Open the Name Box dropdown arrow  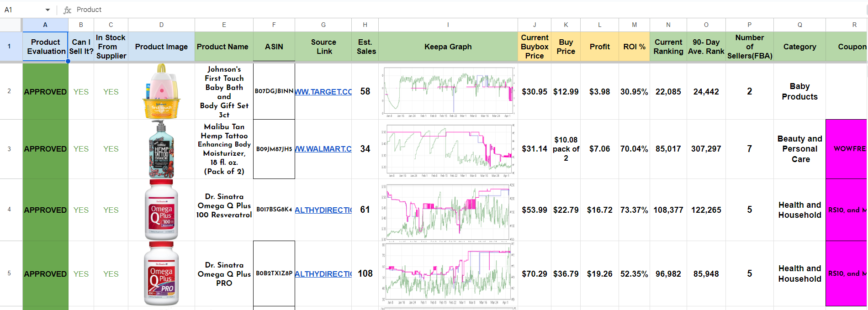coord(48,10)
